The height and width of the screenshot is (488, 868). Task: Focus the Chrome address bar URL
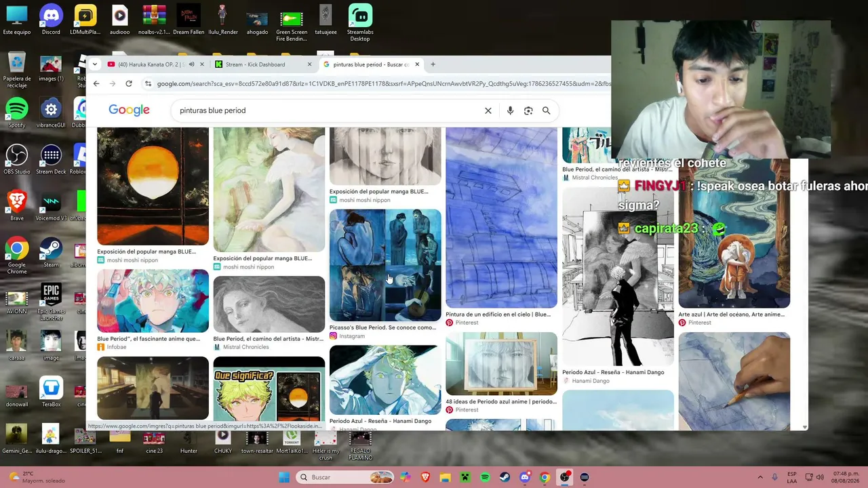(384, 83)
